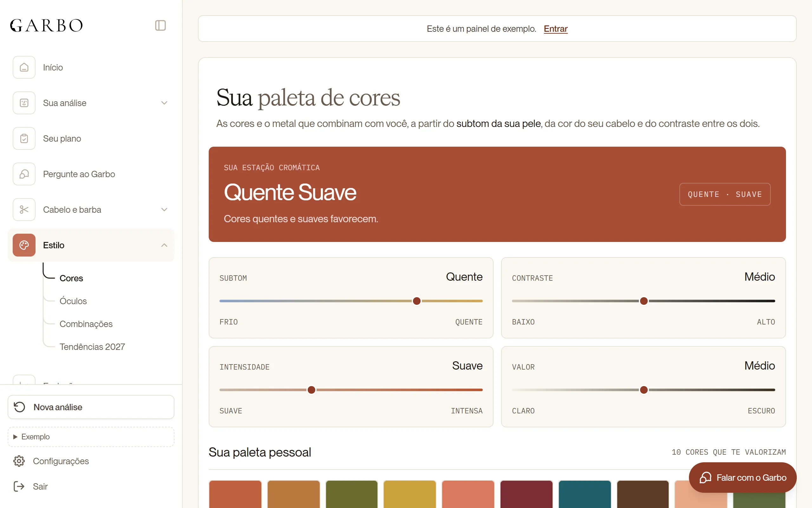Viewport: 812px width, 508px height.
Task: Click the Seu plano clipboard icon
Action: (24, 138)
